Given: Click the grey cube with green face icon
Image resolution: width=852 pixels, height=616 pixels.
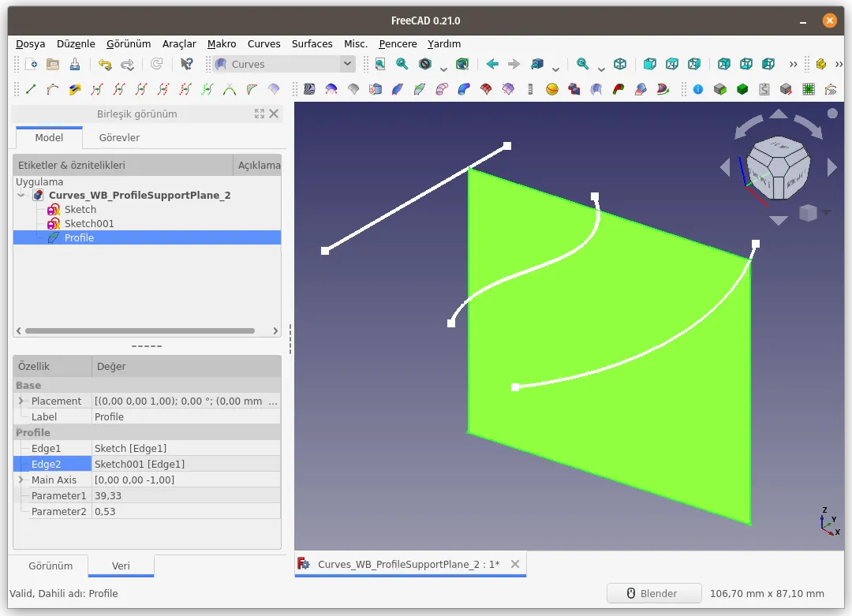Looking at the screenshot, I should (x=720, y=89).
